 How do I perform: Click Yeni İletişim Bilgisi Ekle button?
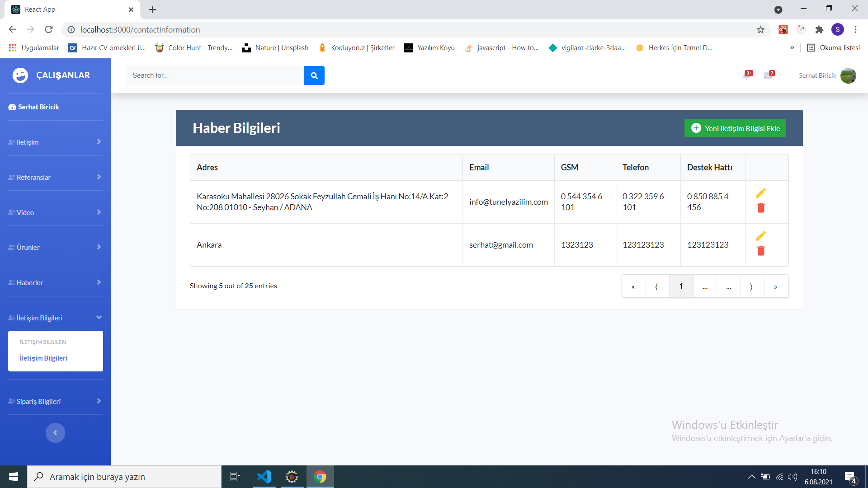(x=735, y=128)
